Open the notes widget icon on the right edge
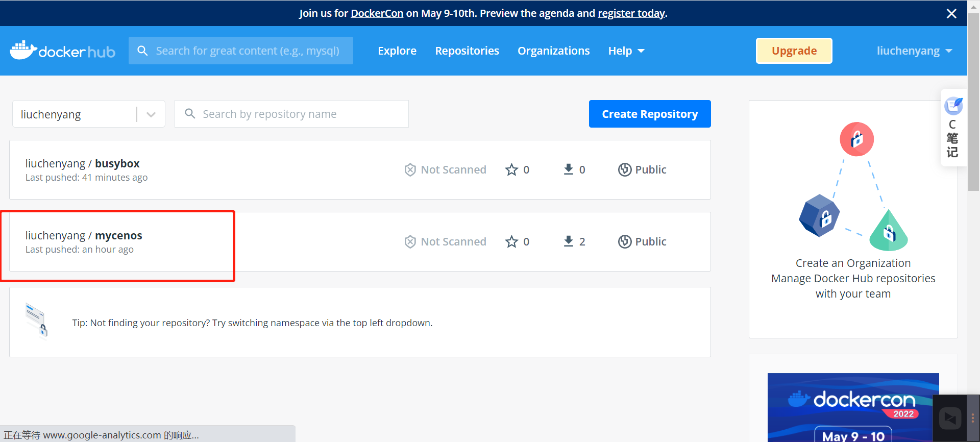This screenshot has width=980, height=442. click(953, 106)
